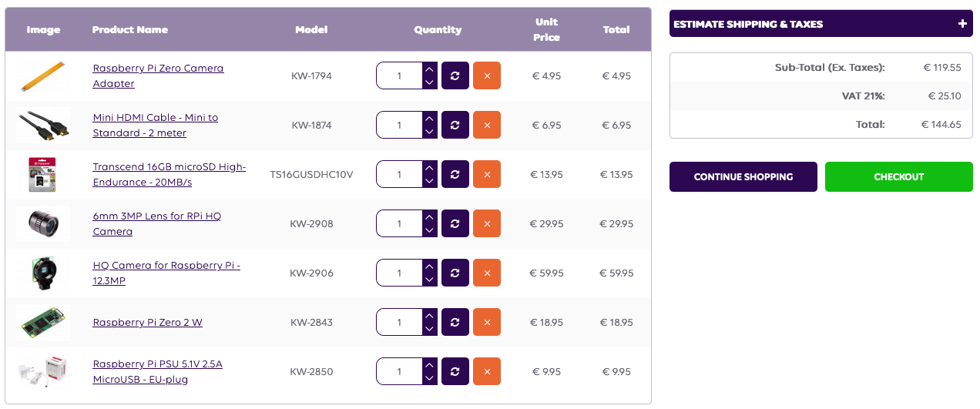Remove the Mini HDMI Cable item
The image size is (980, 409).
coord(487,125)
